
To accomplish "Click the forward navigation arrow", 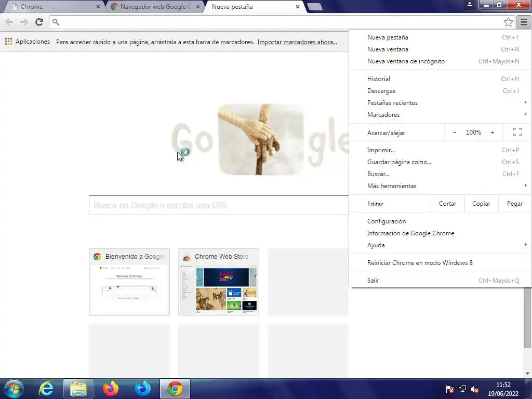I will [24, 22].
